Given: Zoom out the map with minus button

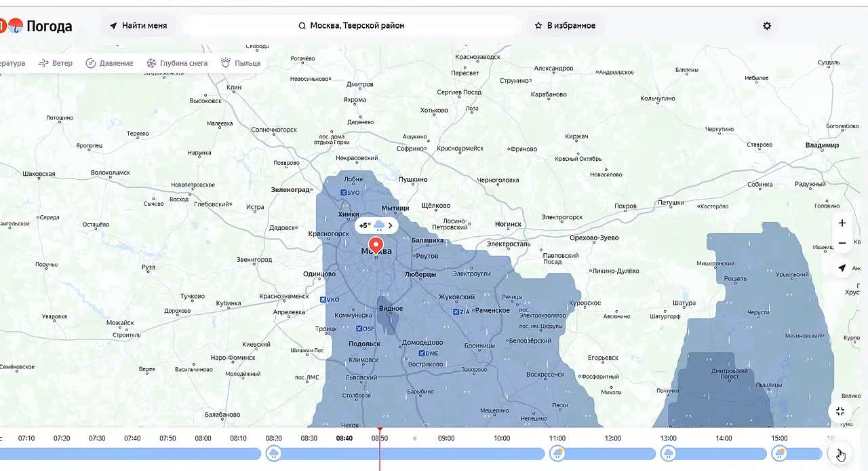Looking at the screenshot, I should (x=842, y=243).
